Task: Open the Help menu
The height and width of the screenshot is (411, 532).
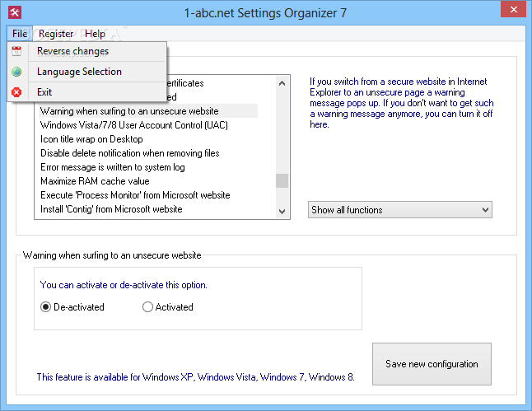Action: [95, 34]
